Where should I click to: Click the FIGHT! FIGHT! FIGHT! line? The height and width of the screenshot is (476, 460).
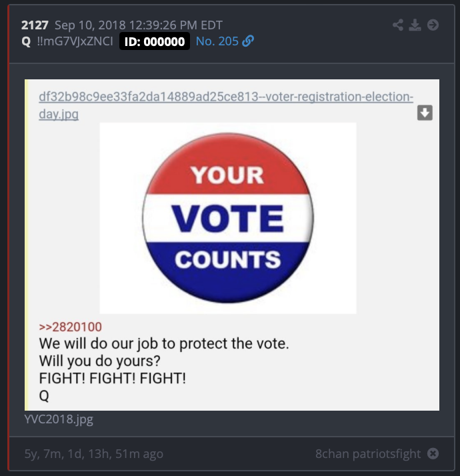pyautogui.click(x=113, y=378)
